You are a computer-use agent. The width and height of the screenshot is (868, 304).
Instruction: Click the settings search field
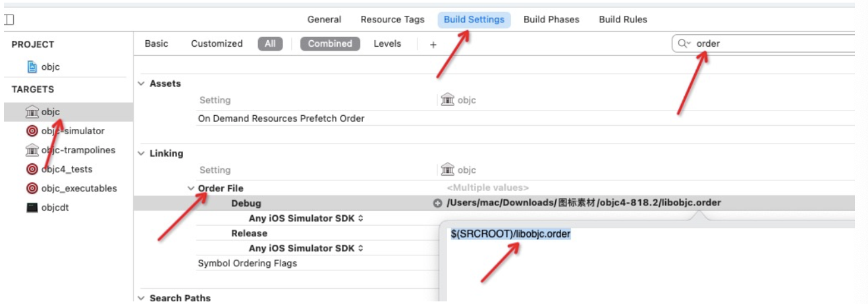pos(771,43)
